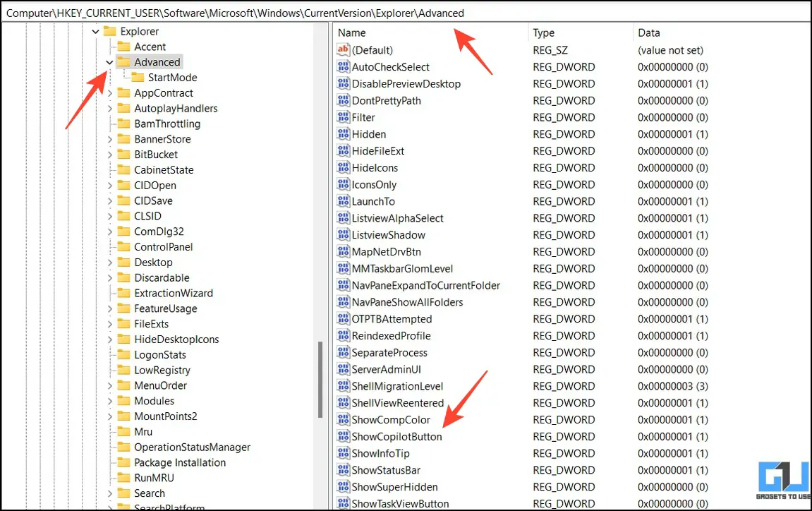The width and height of the screenshot is (812, 511).
Task: Click the (Default) string value icon
Action: click(343, 49)
